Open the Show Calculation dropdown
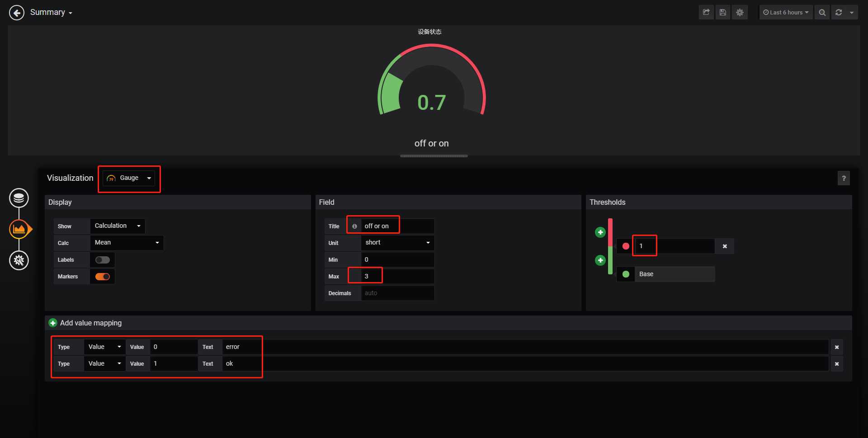The width and height of the screenshot is (868, 438). pyautogui.click(x=118, y=226)
